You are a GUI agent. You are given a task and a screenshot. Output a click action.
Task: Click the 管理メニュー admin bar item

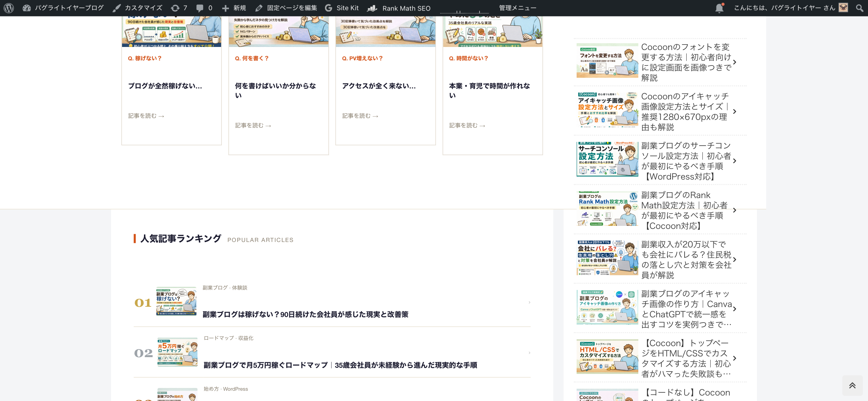coord(517,8)
